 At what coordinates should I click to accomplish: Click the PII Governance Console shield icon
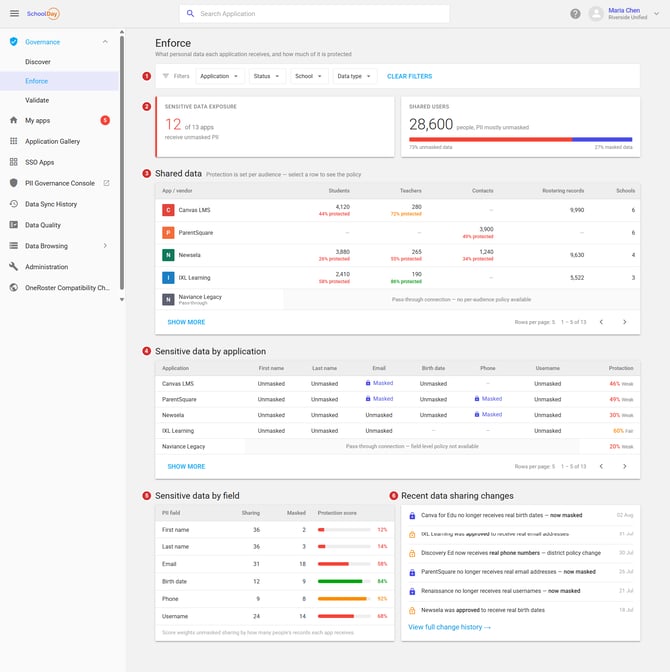(14, 183)
